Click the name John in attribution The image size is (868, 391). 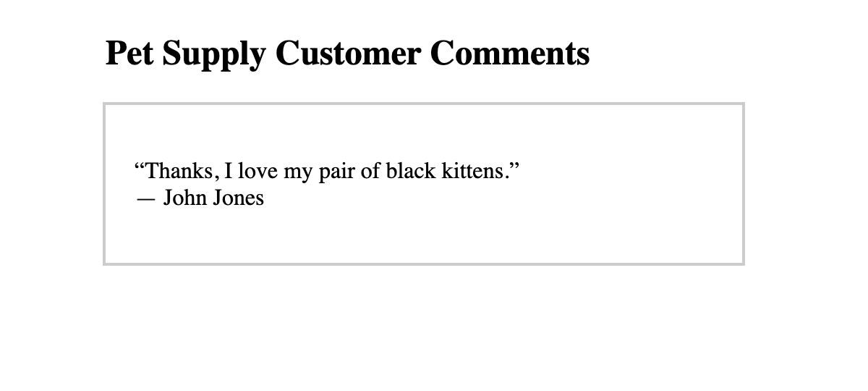[x=185, y=197]
